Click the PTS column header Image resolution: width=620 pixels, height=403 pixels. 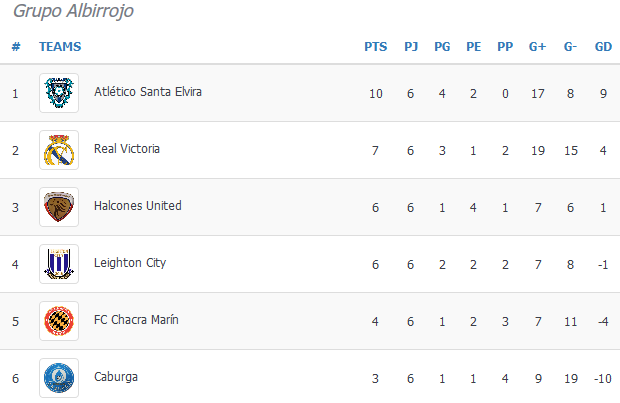tap(376, 47)
